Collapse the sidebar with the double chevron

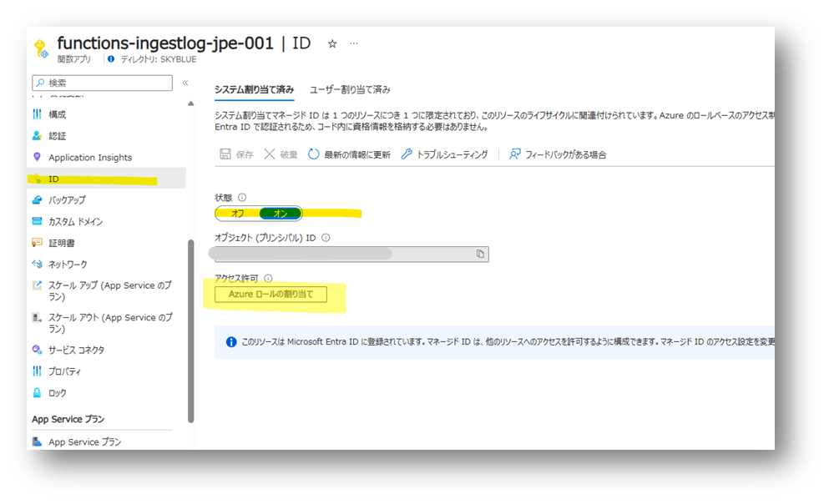point(185,83)
